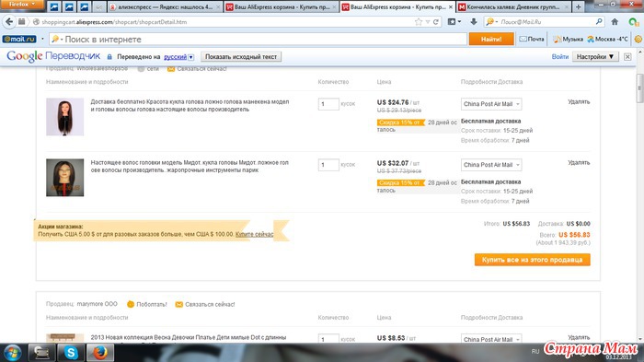Open shipping dropdown for the $32.07 item
The width and height of the screenshot is (644, 362).
[x=491, y=165]
